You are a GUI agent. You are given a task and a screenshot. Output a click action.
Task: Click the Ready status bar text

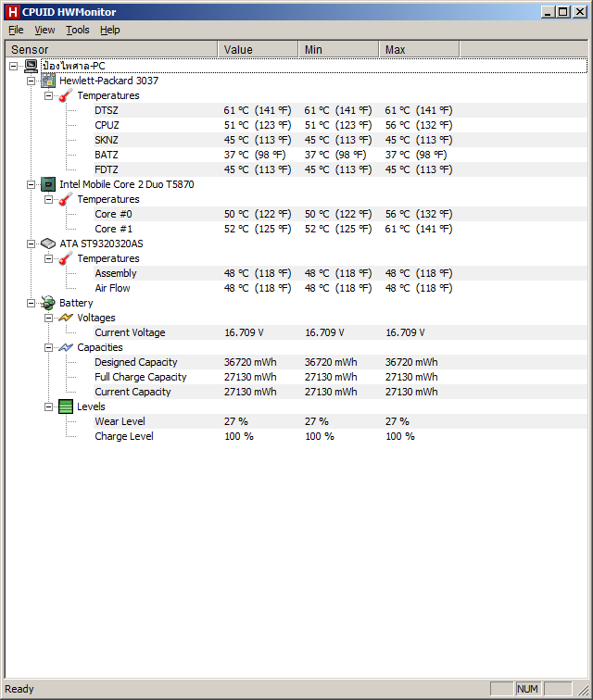point(19,689)
